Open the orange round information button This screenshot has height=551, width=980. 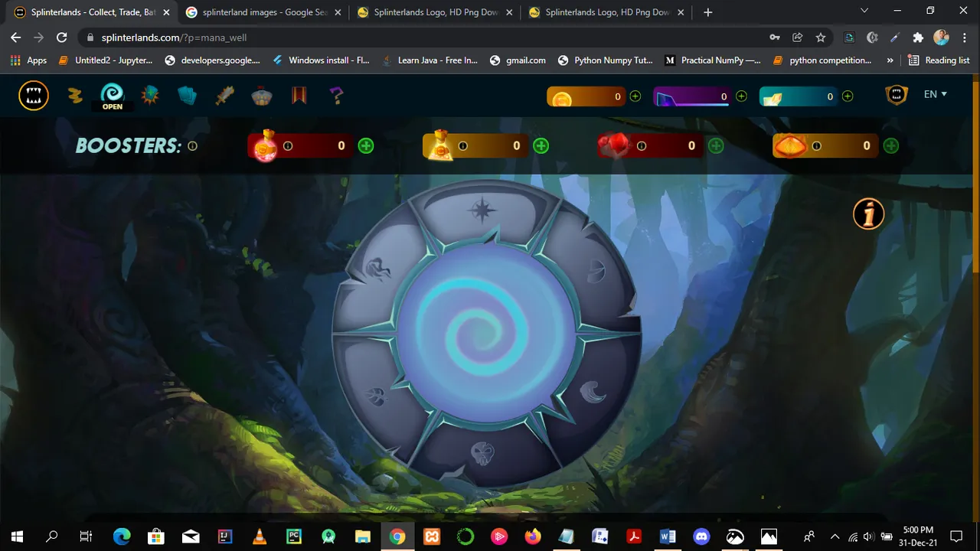tap(869, 214)
